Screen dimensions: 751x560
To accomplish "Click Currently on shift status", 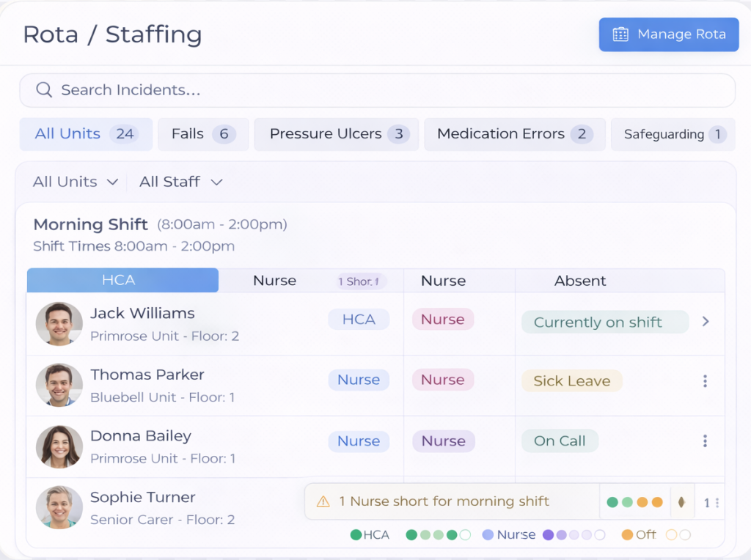I will pos(605,322).
